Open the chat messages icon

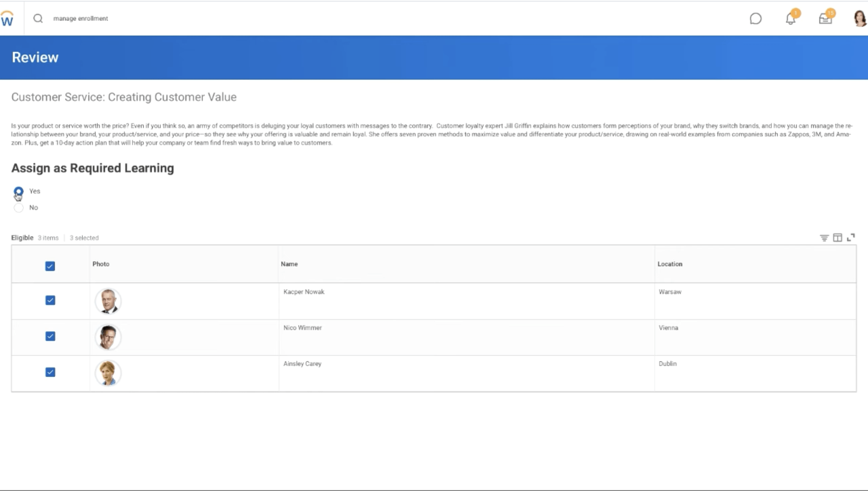tap(756, 18)
